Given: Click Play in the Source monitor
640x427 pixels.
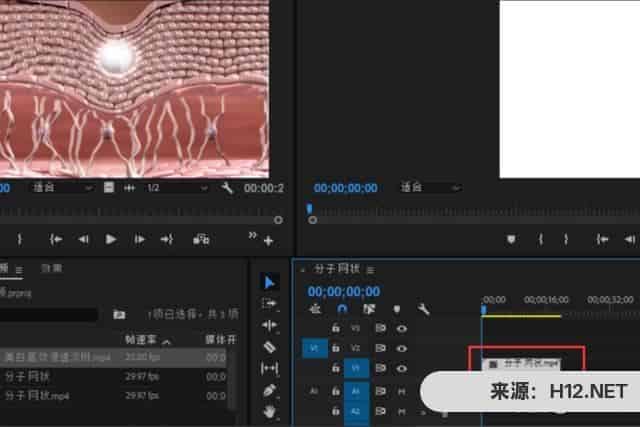Looking at the screenshot, I should tap(111, 239).
